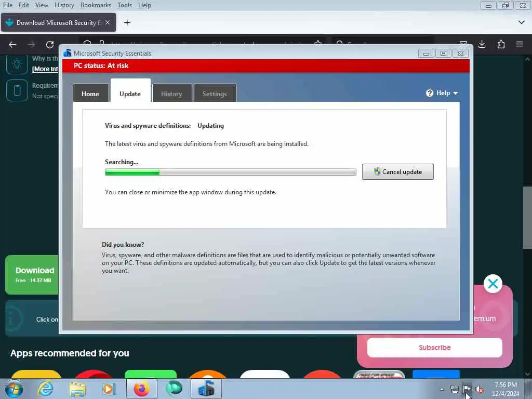Open Windows Media Player from taskbar
532x399 pixels.
point(109,389)
